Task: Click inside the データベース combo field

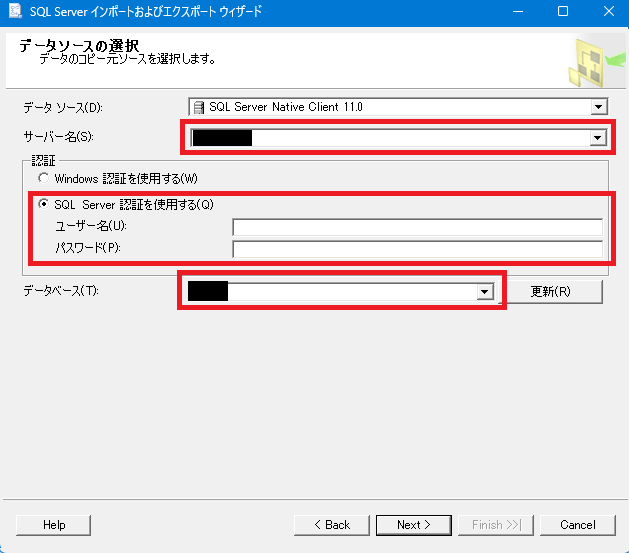Action: [341, 292]
